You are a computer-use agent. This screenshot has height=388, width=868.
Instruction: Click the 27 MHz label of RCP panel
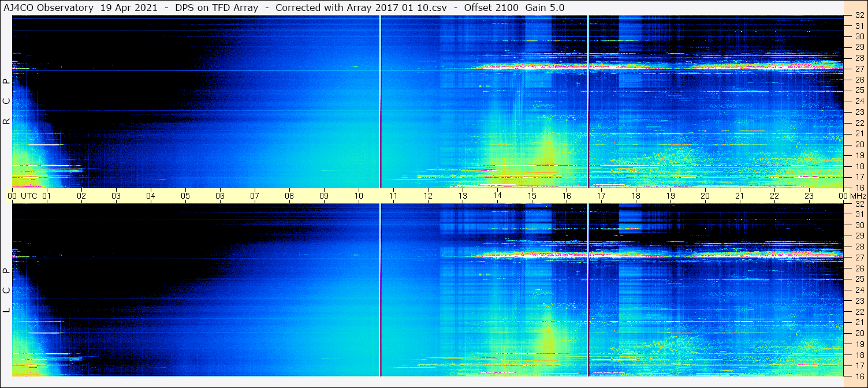coord(859,69)
